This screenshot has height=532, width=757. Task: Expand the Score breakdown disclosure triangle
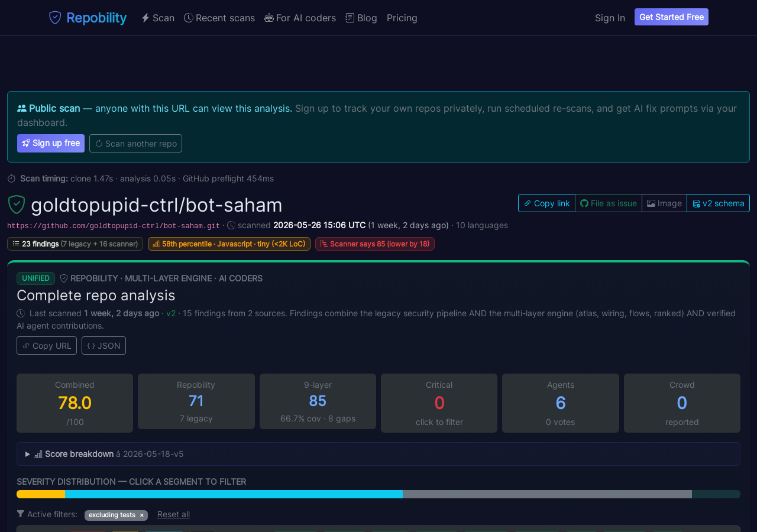[28, 454]
